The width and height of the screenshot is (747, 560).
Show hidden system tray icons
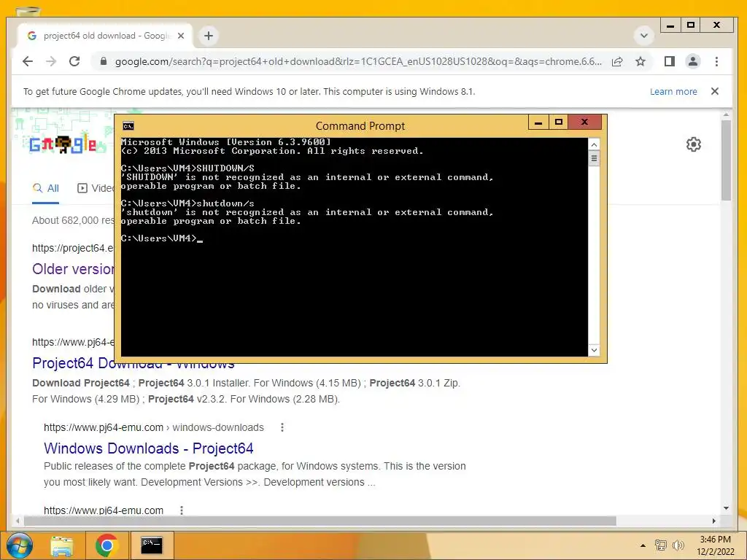tap(643, 545)
